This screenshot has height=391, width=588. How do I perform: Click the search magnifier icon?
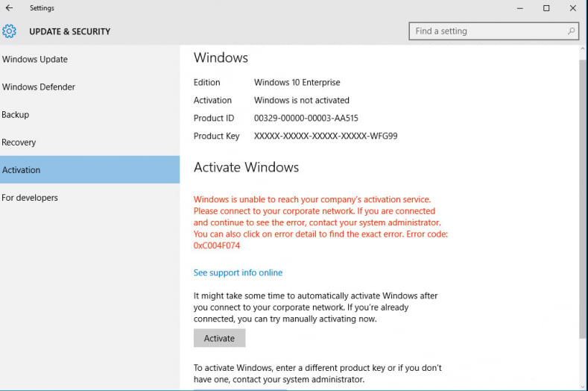(571, 31)
